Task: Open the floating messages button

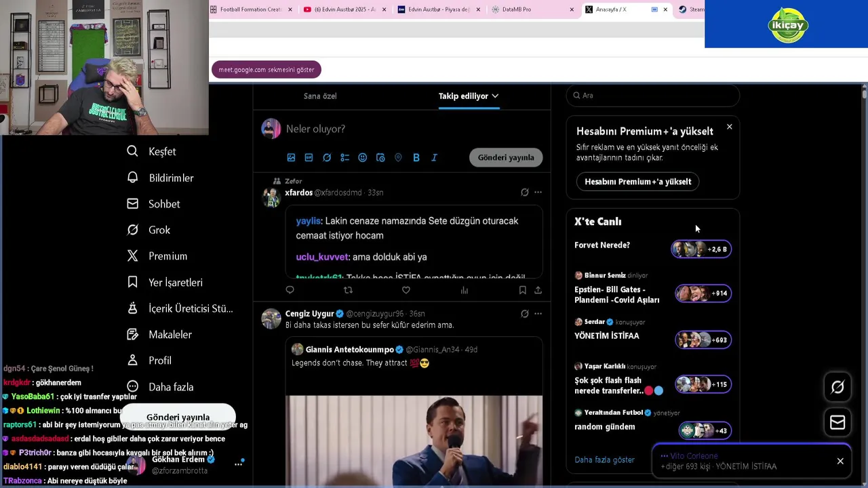Action: click(x=837, y=422)
